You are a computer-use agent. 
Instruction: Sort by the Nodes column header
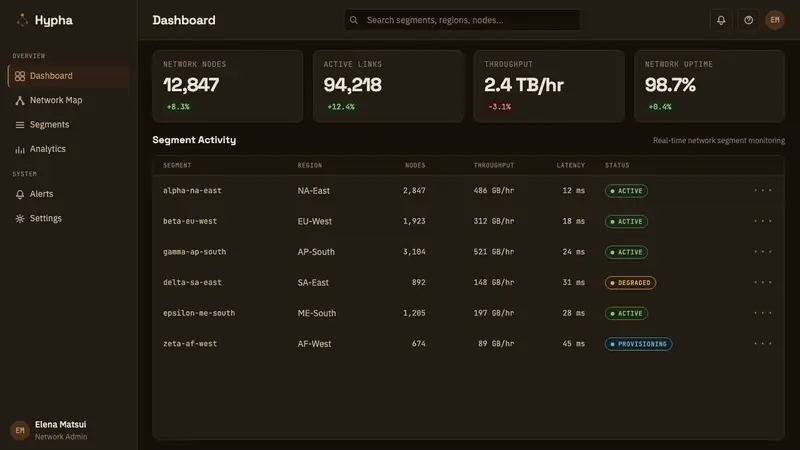click(415, 165)
